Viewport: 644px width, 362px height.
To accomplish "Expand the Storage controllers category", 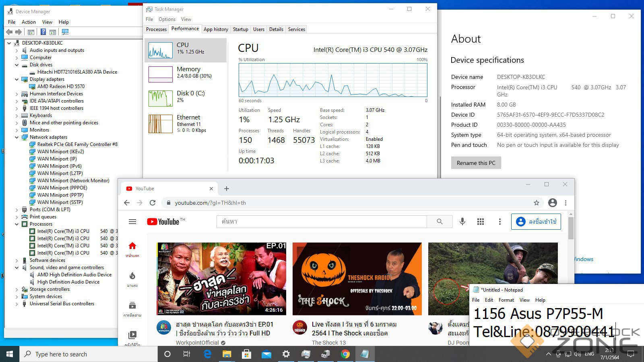I will coord(17,289).
